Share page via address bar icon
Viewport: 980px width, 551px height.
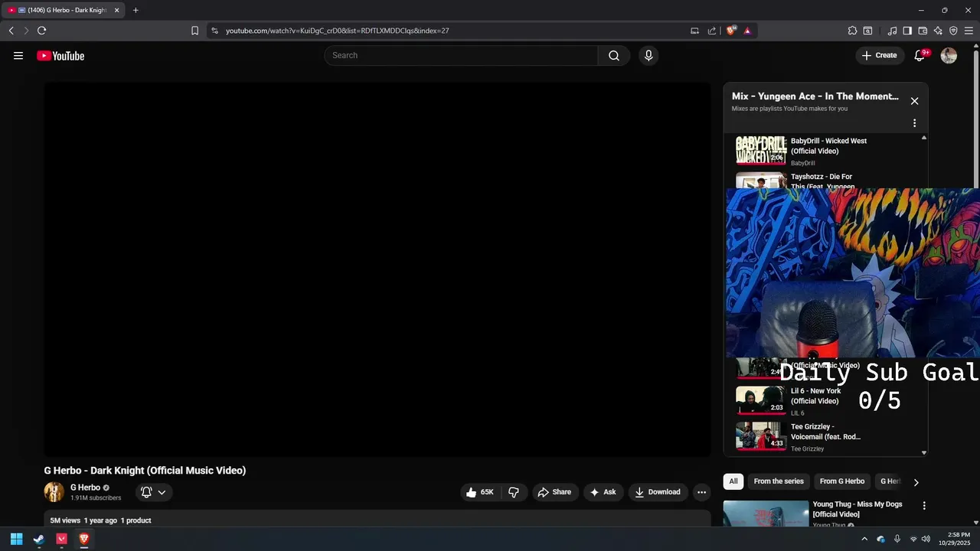(x=712, y=31)
